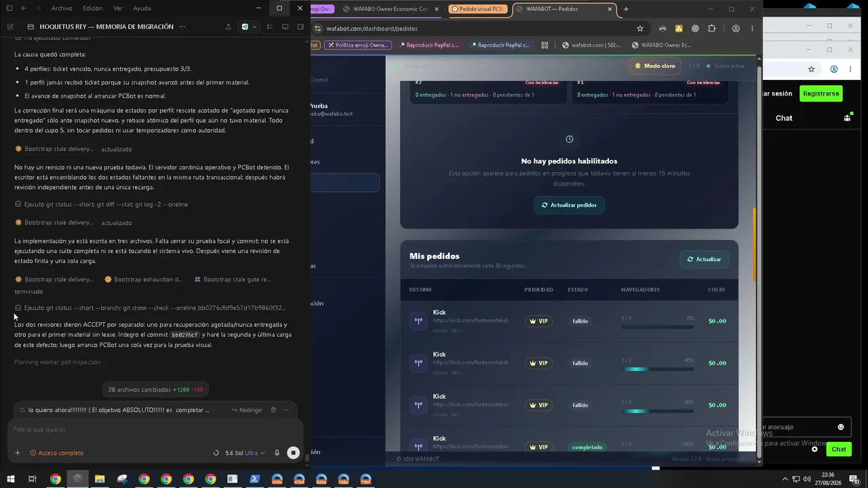Viewport: 868px width, 488px height.
Task: Click the microphone dictation icon
Action: click(x=277, y=453)
